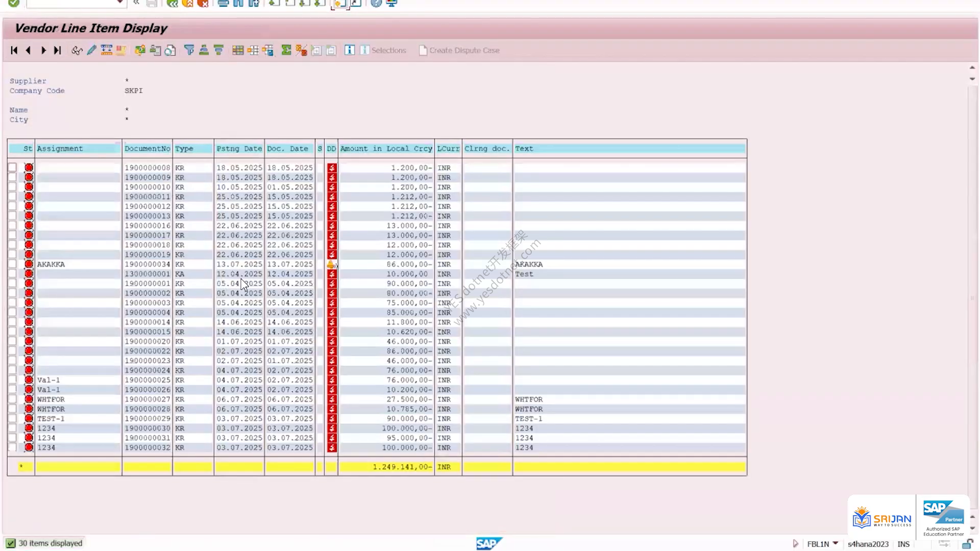Open display document glasses icon
This screenshot has width=980, height=551.
pos(77,50)
